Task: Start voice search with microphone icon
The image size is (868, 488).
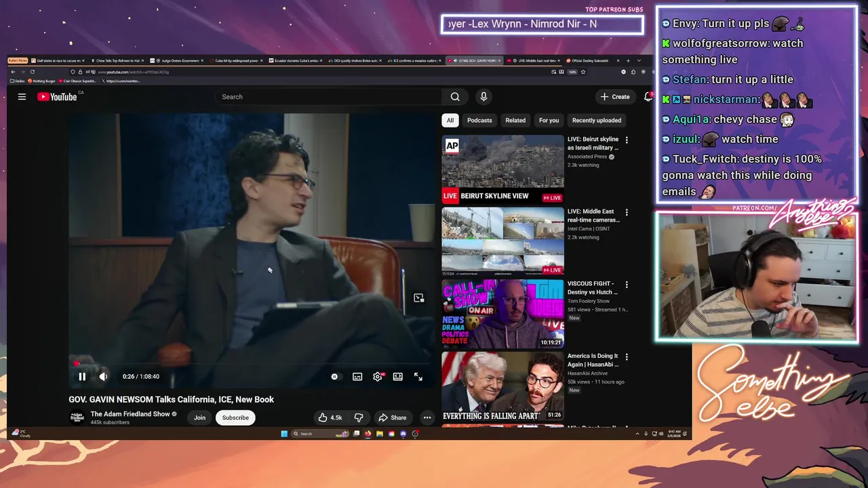Action: 484,97
